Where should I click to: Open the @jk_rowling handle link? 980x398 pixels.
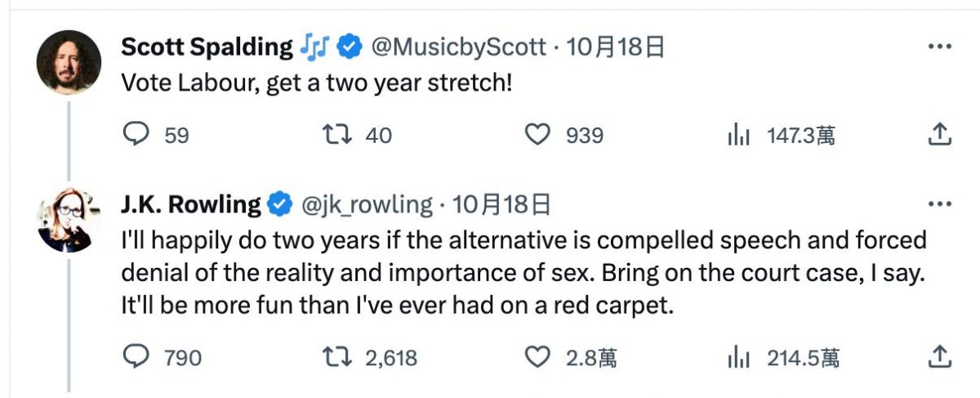[x=368, y=203]
